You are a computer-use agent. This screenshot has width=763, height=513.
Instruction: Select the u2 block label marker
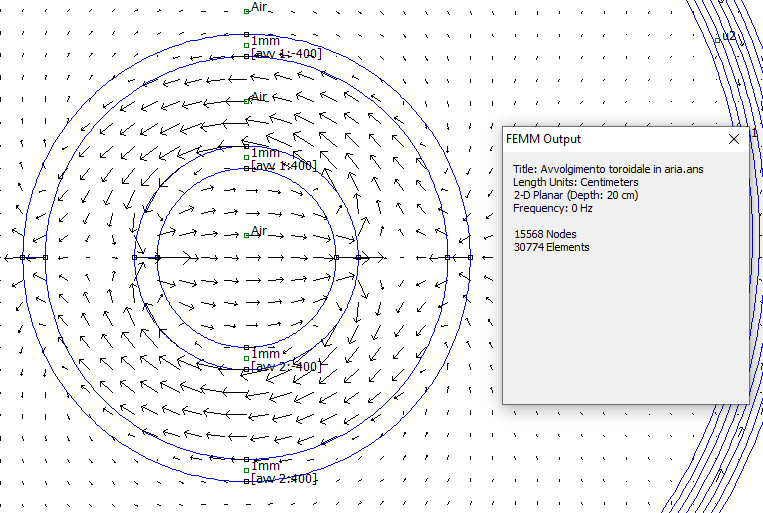(x=717, y=40)
